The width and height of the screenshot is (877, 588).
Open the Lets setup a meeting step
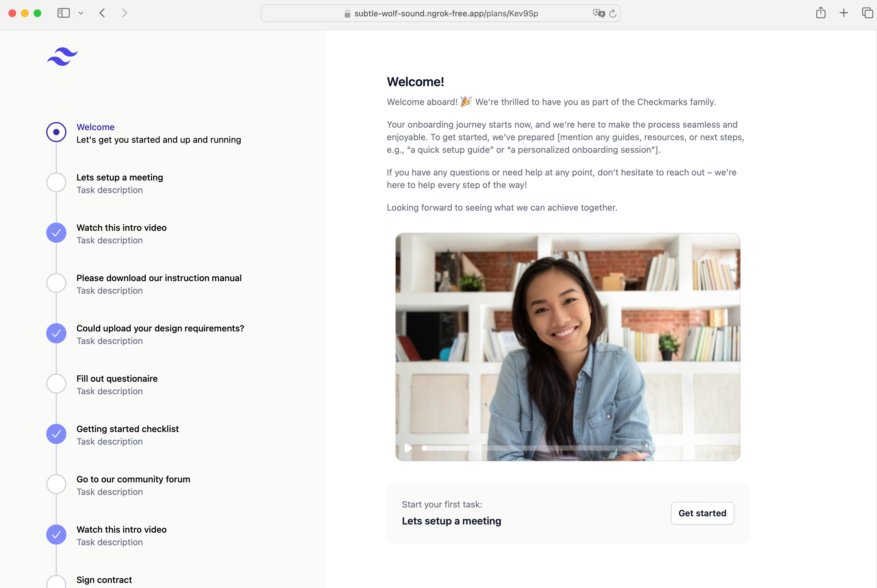tap(120, 177)
